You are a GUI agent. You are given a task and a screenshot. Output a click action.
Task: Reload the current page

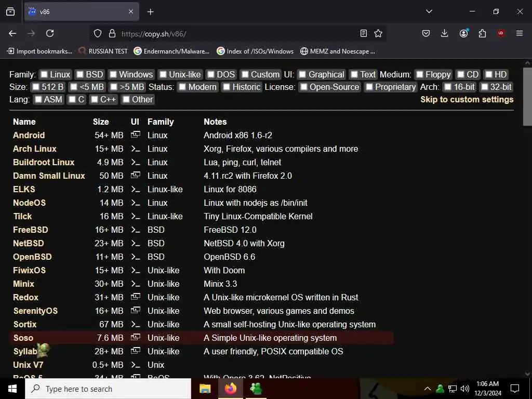tap(50, 33)
